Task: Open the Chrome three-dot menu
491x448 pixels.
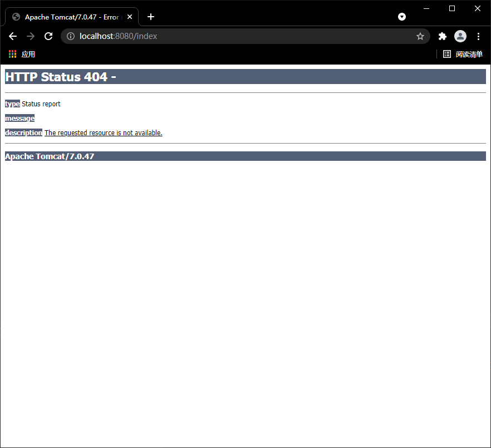Action: pyautogui.click(x=479, y=36)
